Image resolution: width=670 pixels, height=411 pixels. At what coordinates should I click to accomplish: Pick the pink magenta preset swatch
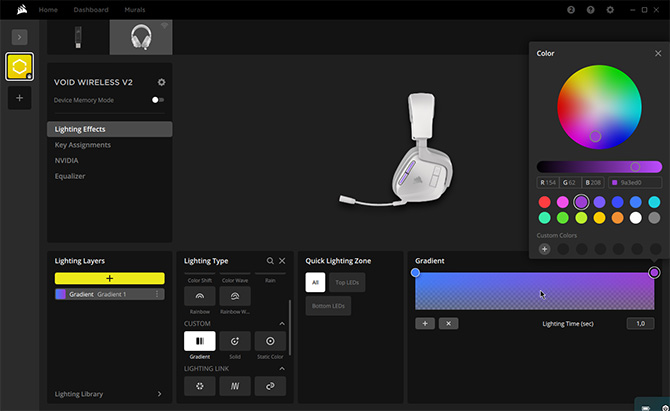[563, 202]
